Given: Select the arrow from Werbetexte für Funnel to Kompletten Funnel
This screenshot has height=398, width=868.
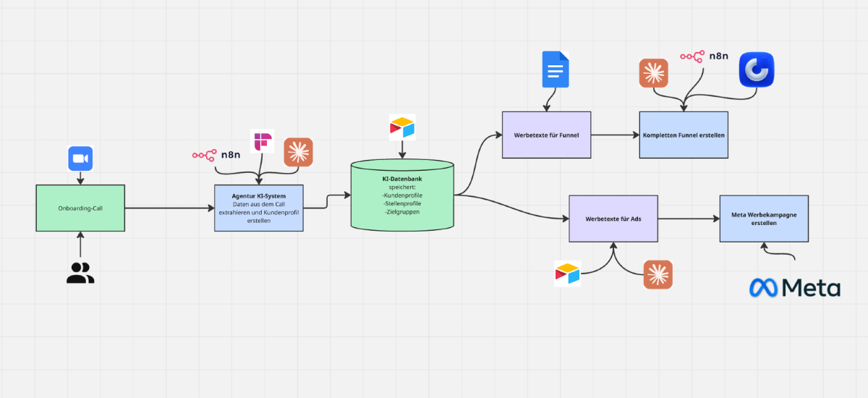Looking at the screenshot, I should tap(615, 135).
